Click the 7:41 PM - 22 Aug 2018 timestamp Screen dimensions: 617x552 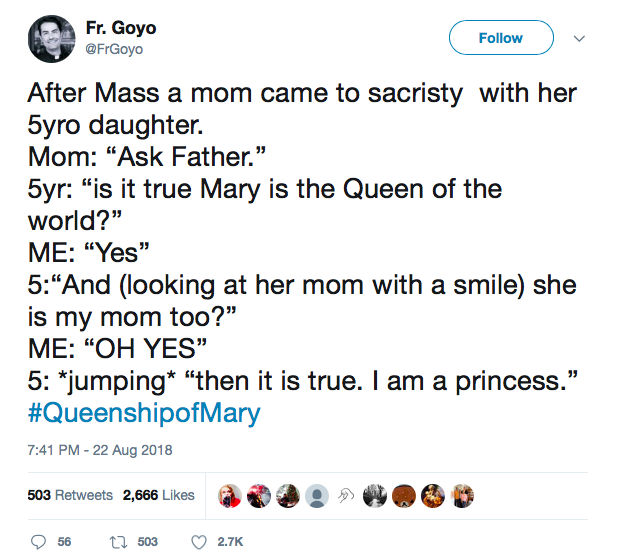pos(100,450)
